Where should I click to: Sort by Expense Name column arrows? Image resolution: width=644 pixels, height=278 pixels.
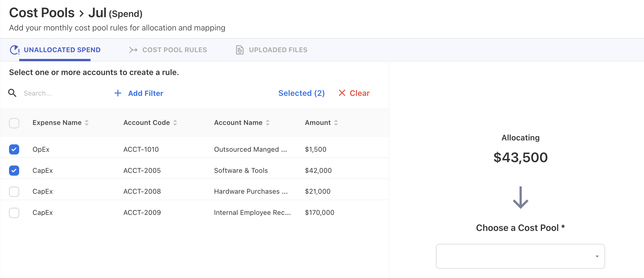87,123
